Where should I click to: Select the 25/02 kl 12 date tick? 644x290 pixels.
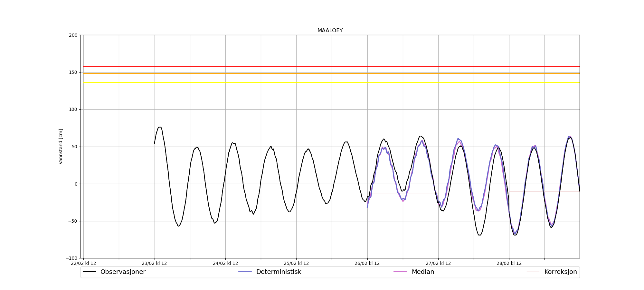click(x=296, y=263)
